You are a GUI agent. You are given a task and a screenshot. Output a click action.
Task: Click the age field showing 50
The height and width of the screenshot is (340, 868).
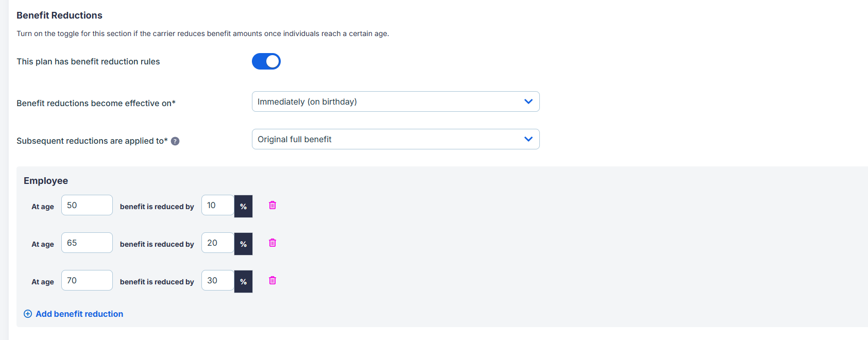[x=87, y=205]
